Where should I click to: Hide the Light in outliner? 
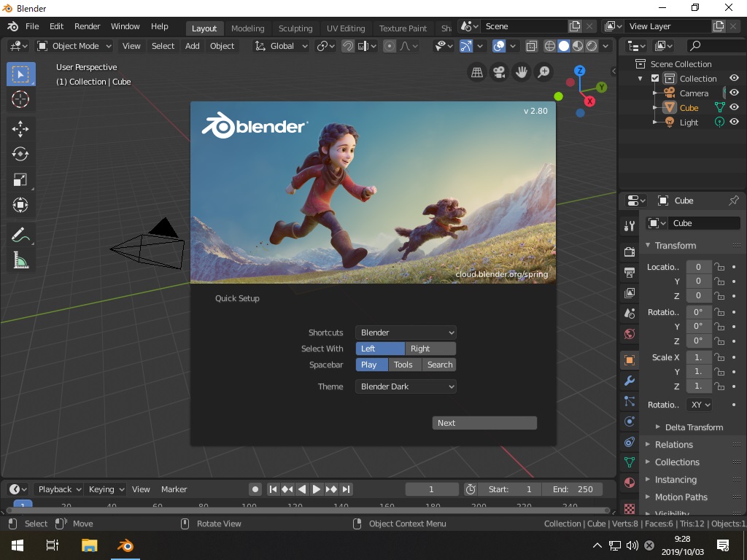pos(734,122)
